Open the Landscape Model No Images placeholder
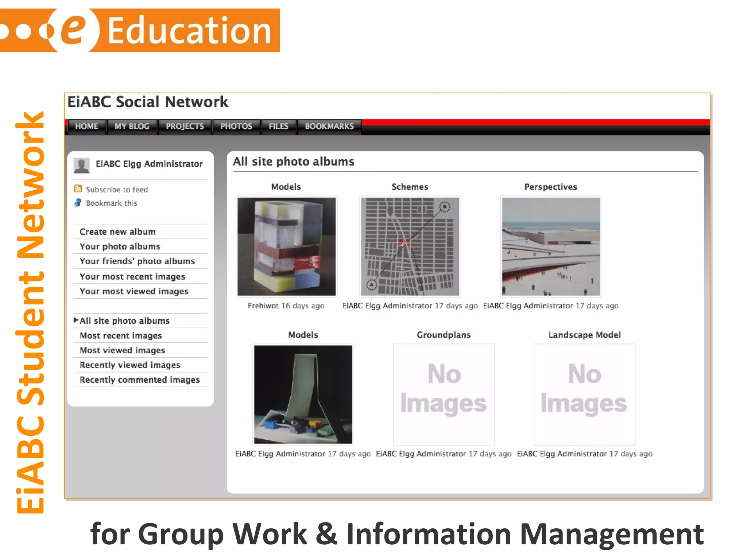The width and height of the screenshot is (747, 560). (584, 394)
